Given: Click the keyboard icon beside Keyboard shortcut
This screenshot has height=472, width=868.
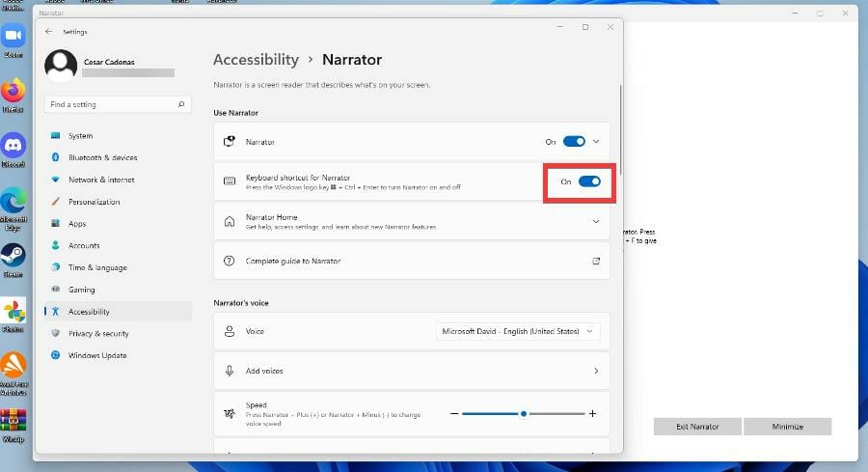Looking at the screenshot, I should point(230,181).
